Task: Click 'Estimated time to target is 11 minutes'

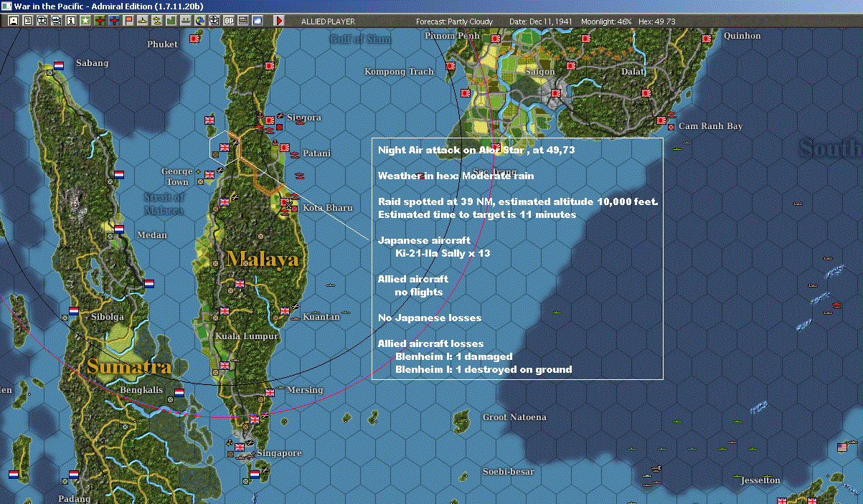Action: click(477, 214)
